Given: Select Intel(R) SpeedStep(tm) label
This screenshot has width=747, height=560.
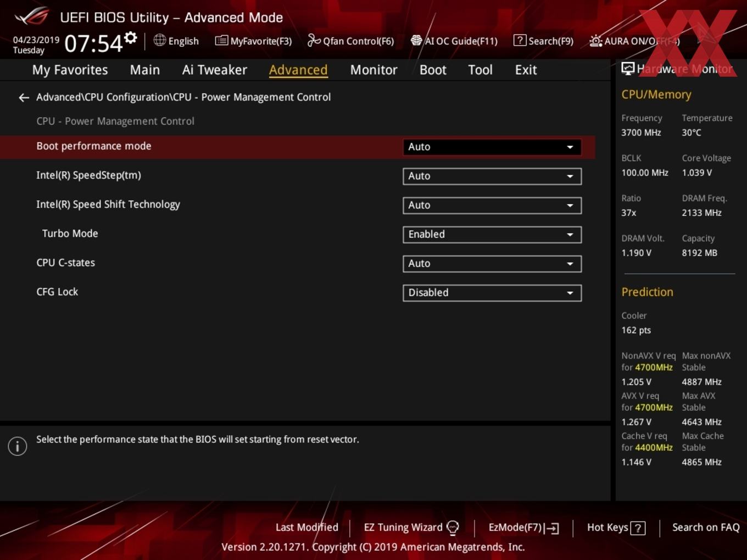Looking at the screenshot, I should [x=88, y=175].
